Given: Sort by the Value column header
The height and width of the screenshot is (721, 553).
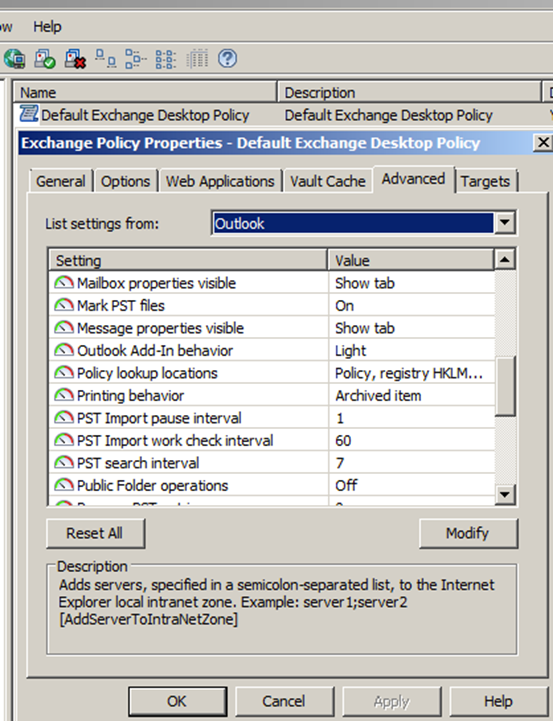Looking at the screenshot, I should click(x=411, y=260).
